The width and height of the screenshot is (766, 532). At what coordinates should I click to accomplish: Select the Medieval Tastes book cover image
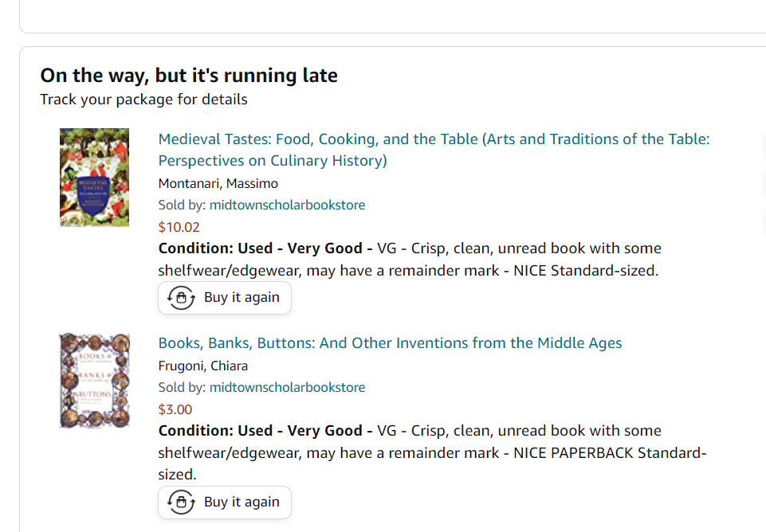click(x=94, y=177)
